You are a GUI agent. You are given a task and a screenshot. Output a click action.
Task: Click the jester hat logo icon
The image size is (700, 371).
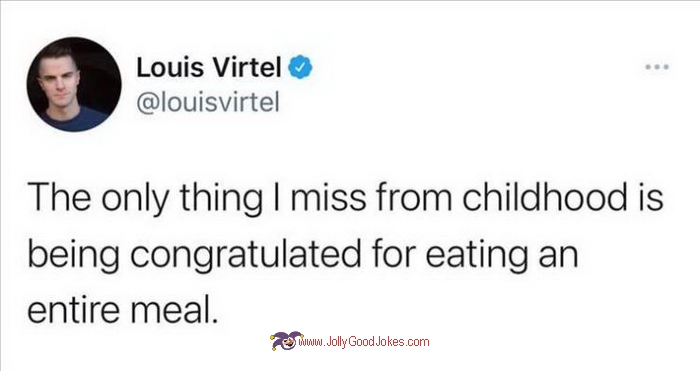286,342
